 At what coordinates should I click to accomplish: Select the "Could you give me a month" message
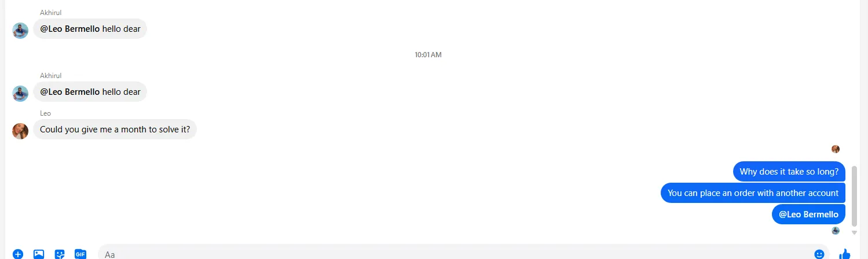tap(115, 129)
